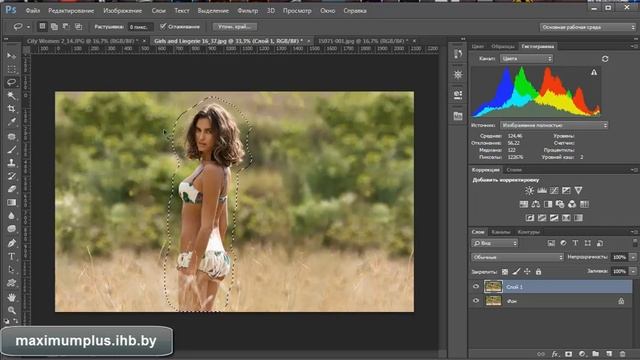
Task: Add a layer mask
Action: 569,354
